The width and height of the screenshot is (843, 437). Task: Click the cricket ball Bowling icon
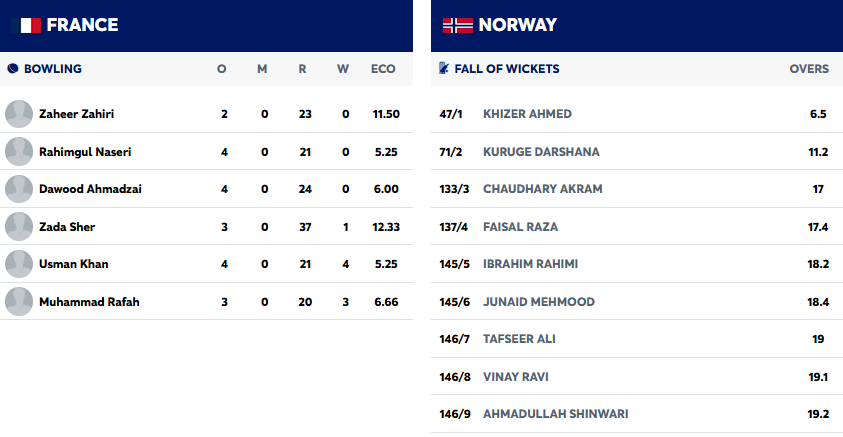[12, 69]
